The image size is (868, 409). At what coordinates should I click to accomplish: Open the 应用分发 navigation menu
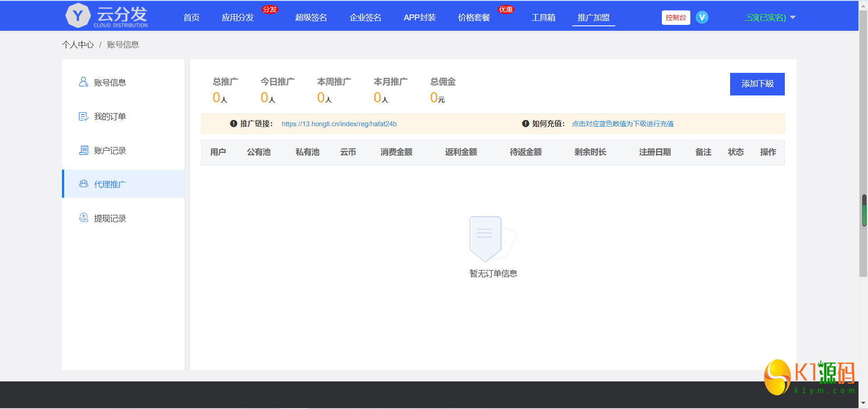coord(238,18)
